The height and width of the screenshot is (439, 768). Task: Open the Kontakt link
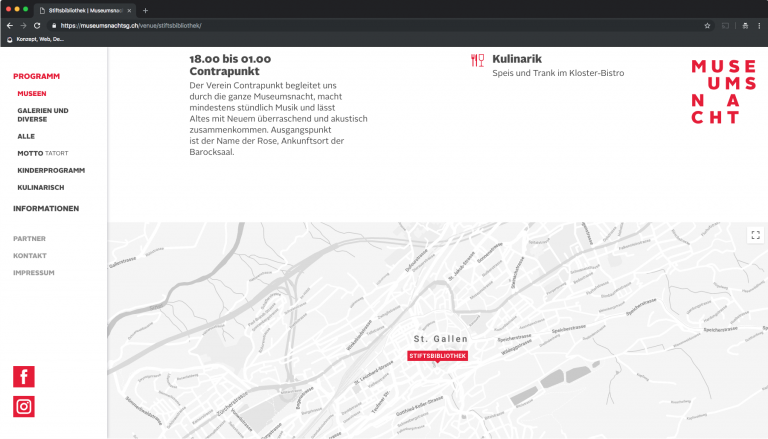pyautogui.click(x=30, y=256)
